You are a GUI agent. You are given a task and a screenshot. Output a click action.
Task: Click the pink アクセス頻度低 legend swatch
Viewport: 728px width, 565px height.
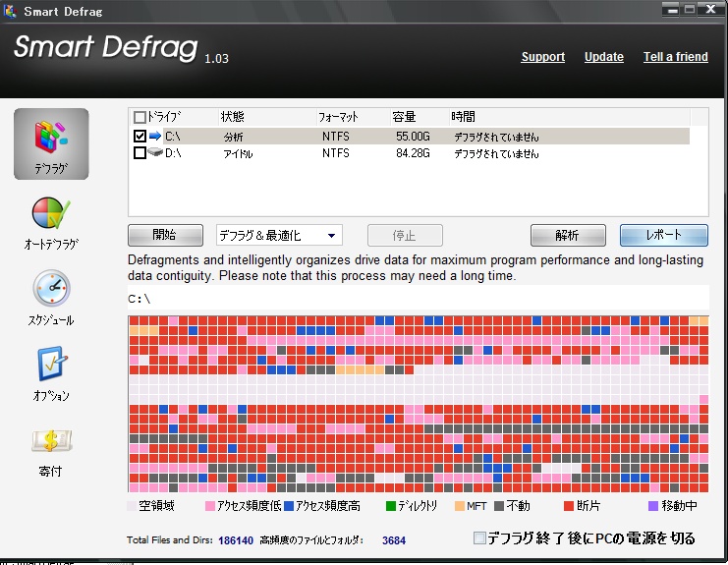(210, 506)
